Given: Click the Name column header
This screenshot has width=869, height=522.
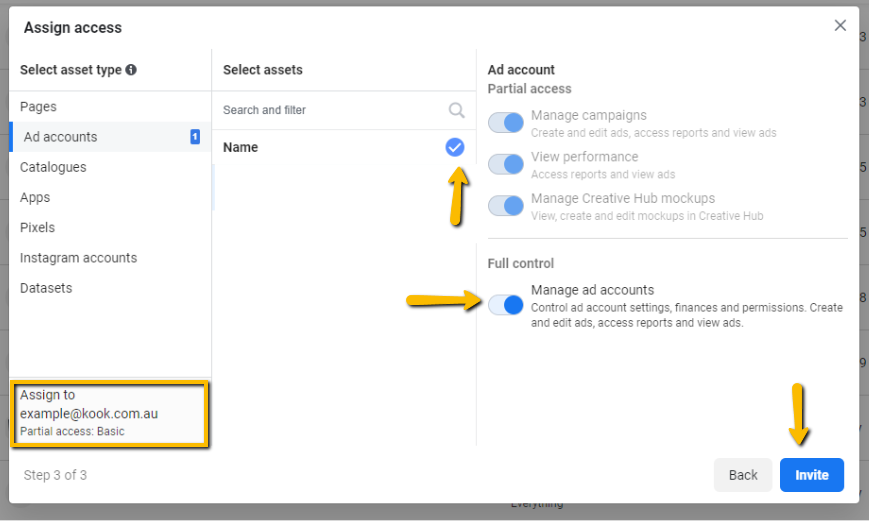Looking at the screenshot, I should [x=241, y=147].
